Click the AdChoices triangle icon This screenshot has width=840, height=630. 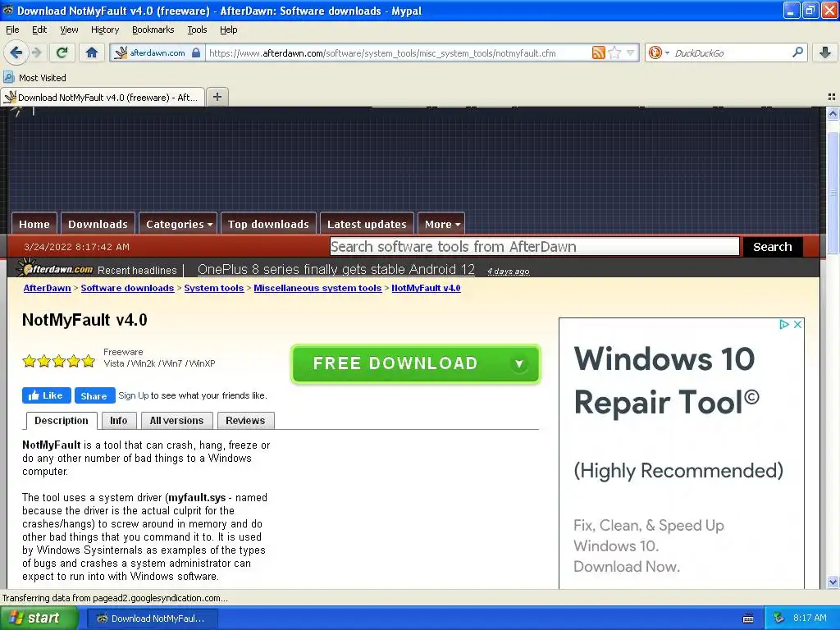[x=783, y=324]
